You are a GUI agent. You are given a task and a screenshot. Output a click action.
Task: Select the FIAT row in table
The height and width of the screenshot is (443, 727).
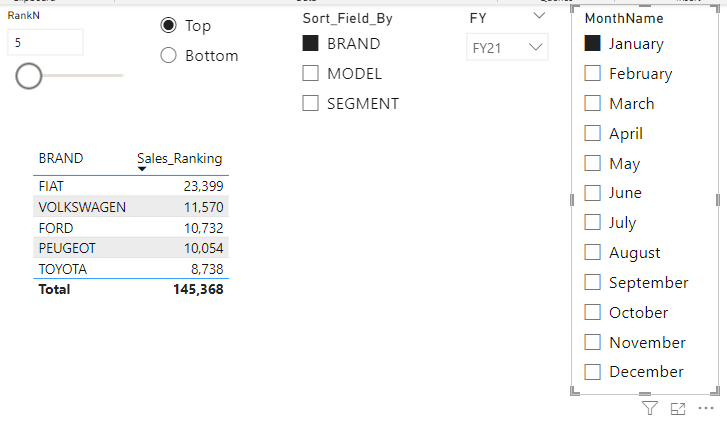tap(51, 186)
